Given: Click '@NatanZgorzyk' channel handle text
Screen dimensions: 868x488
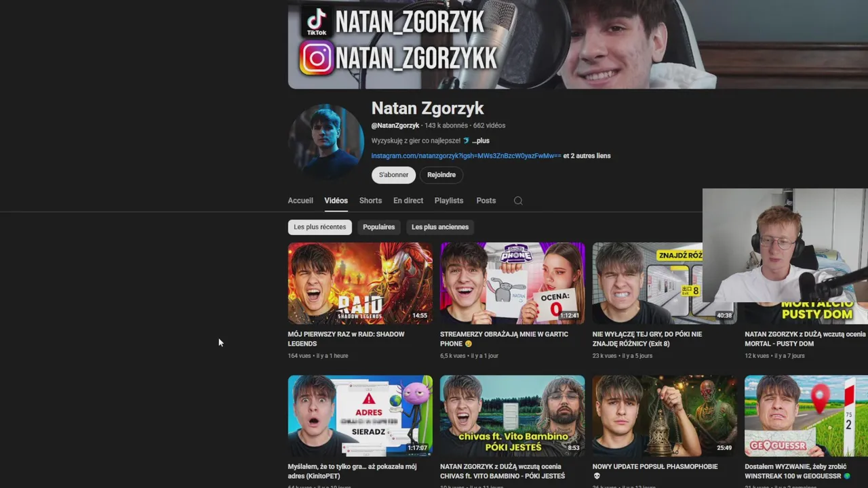Looking at the screenshot, I should tap(395, 125).
